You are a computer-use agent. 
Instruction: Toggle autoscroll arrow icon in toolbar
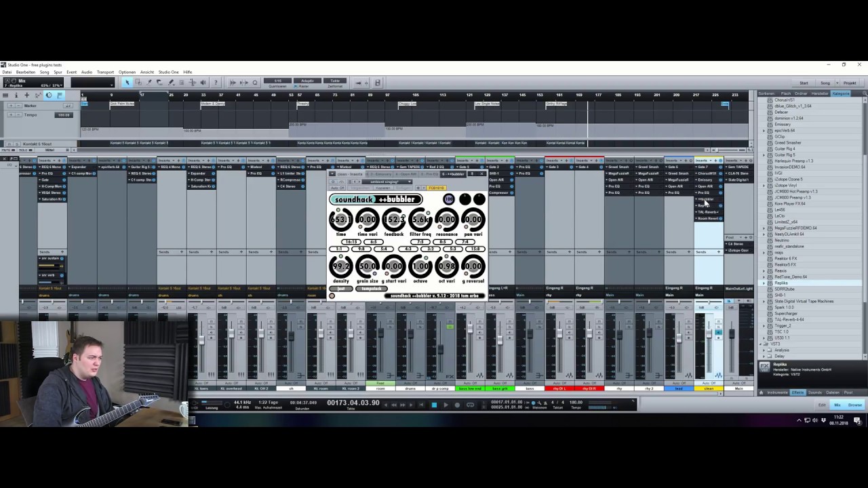click(x=357, y=83)
